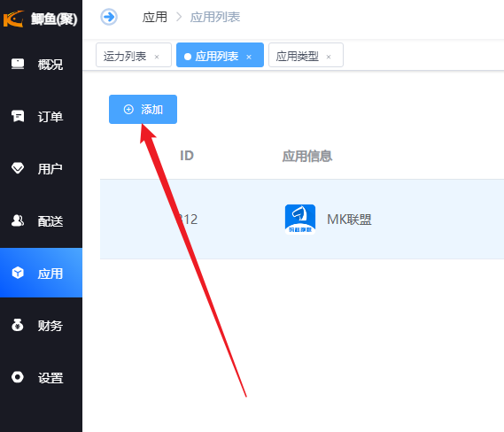Click the 概况 monitor icon in sidebar
Screen dimensions: 504x432
click(x=18, y=64)
